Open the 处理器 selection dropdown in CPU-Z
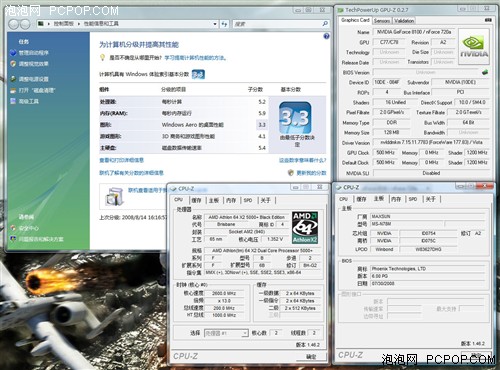The image size is (500, 370). point(226,333)
